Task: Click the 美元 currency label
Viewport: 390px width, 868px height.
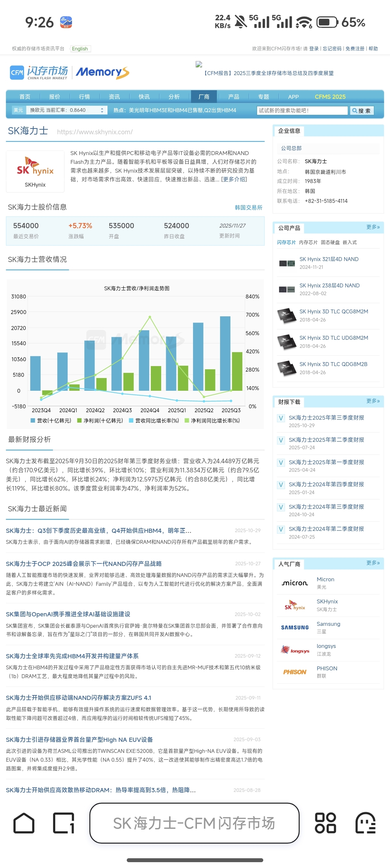Action: pos(18,110)
